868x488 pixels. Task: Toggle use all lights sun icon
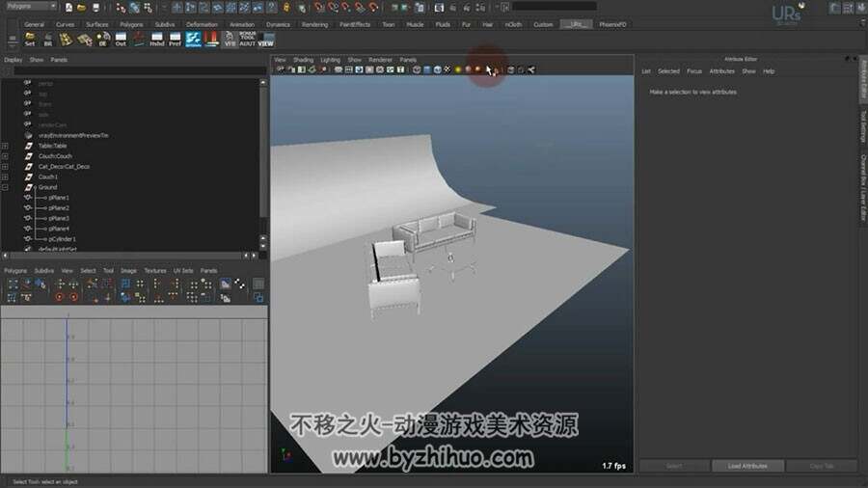point(458,69)
